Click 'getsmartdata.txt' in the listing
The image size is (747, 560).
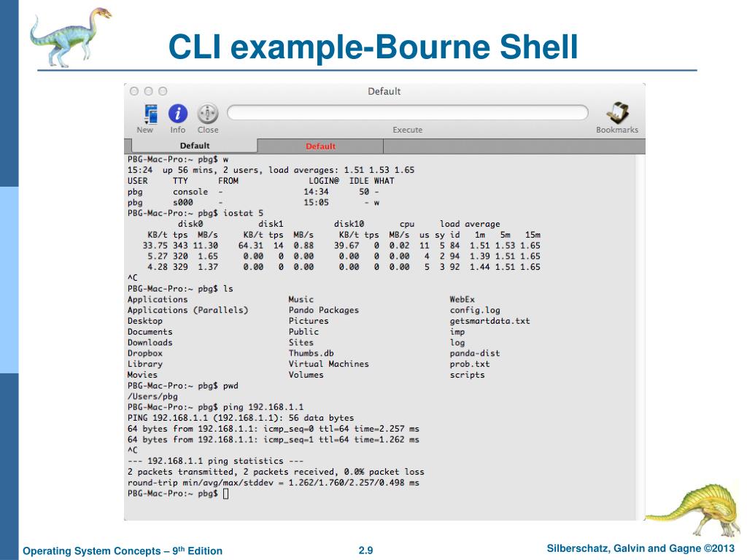[x=489, y=321]
